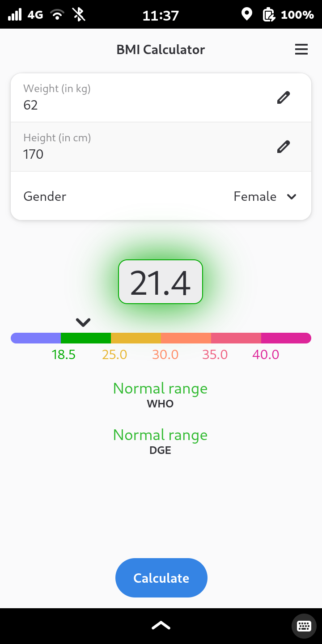
Task: Click the pencil icon for Height
Action: [284, 147]
